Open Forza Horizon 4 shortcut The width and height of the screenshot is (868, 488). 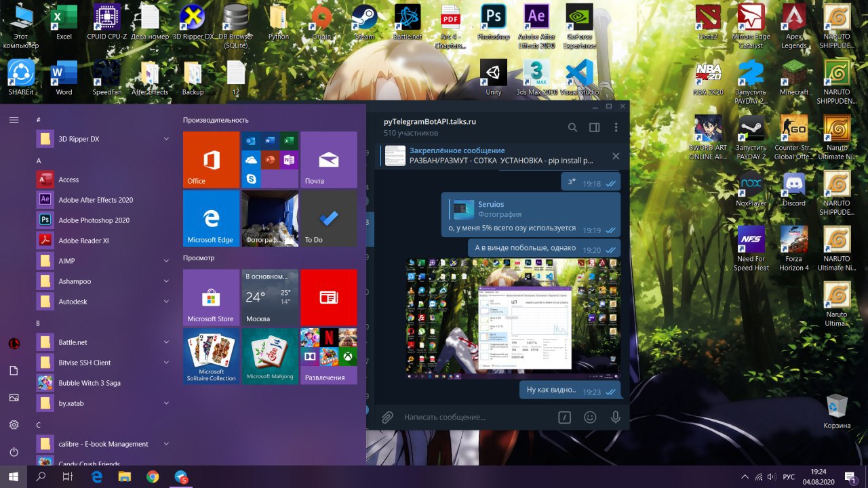point(794,248)
